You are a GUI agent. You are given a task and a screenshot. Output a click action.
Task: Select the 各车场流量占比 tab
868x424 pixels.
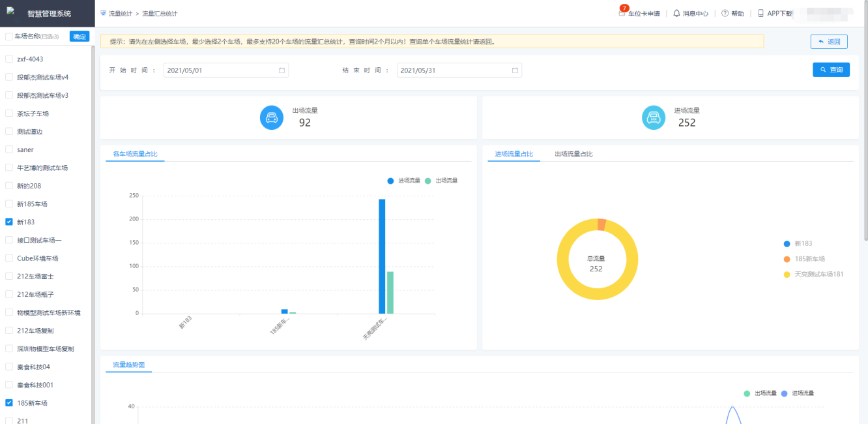tap(135, 154)
